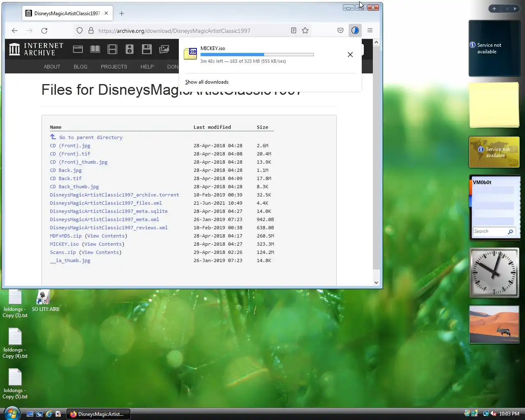Screen dimensions: 525x420
Task: Reload the archive.org page
Action: coord(44,30)
